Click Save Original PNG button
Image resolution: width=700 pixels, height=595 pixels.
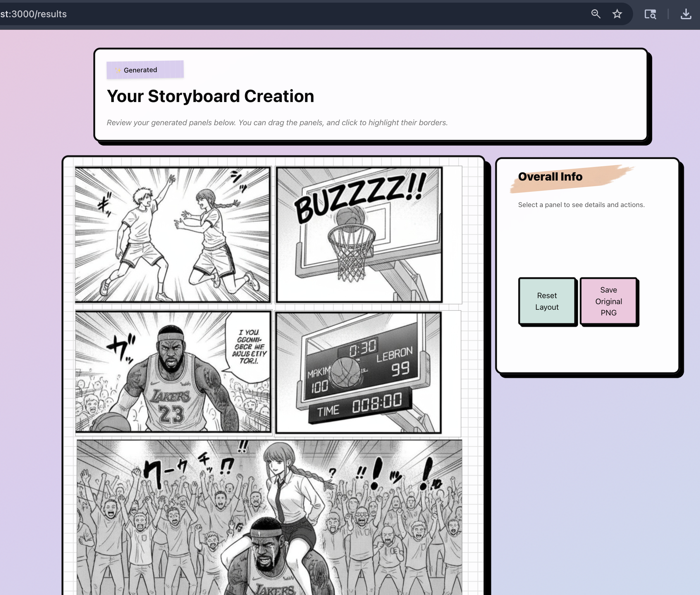pyautogui.click(x=608, y=301)
